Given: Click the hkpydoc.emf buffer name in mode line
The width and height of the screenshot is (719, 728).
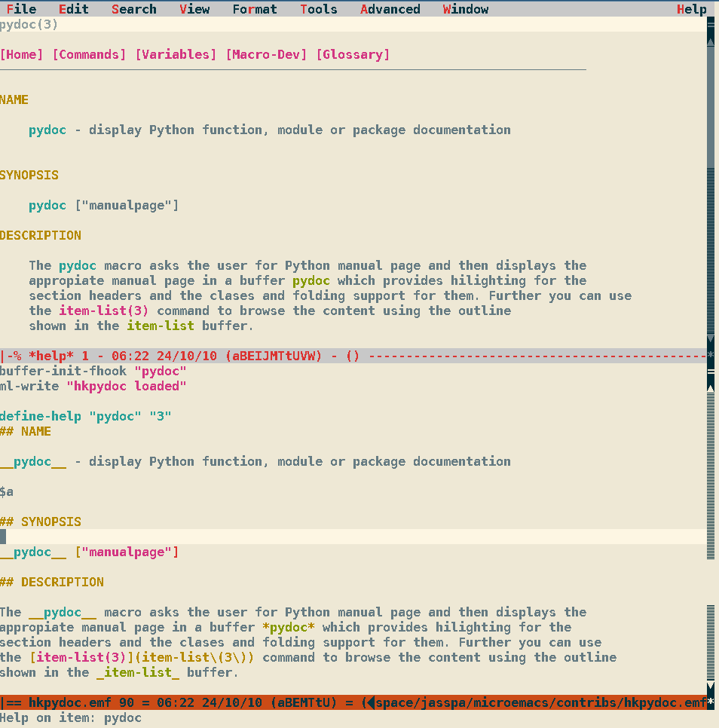Looking at the screenshot, I should [70, 702].
